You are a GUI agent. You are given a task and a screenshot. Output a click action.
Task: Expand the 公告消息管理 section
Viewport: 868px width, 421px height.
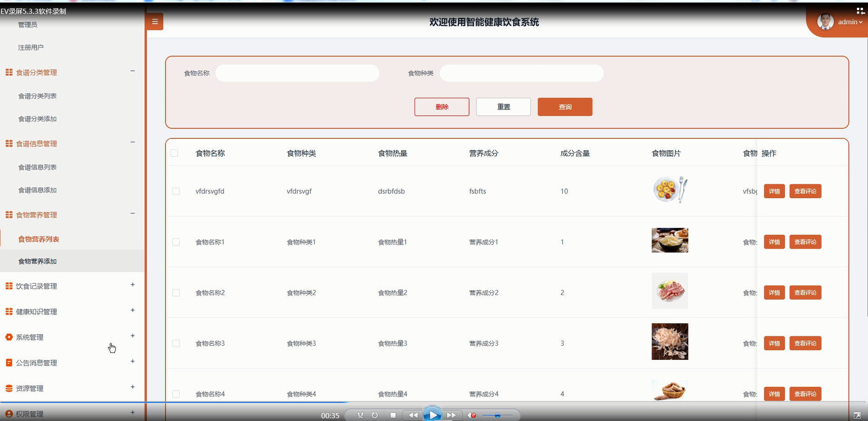[x=132, y=361]
